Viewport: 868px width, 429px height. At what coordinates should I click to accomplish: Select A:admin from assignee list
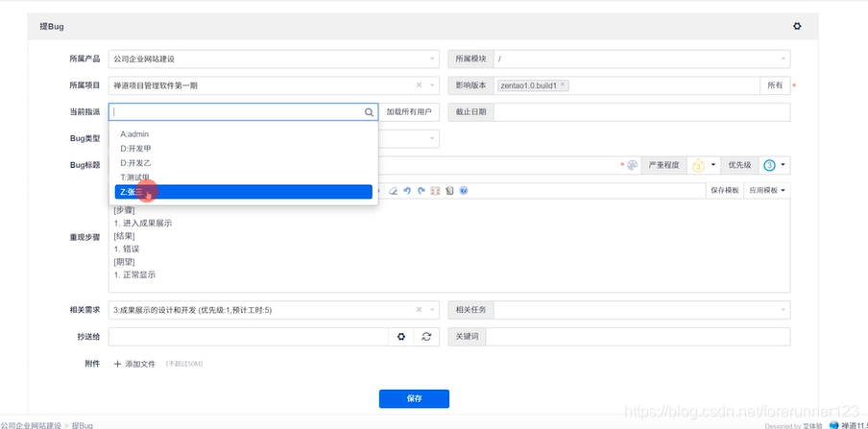244,134
